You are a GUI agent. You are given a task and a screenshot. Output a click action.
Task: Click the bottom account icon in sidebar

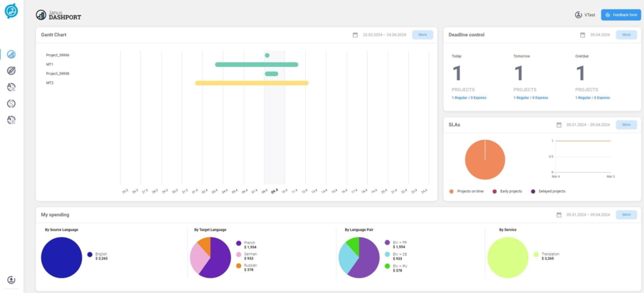pos(11,280)
